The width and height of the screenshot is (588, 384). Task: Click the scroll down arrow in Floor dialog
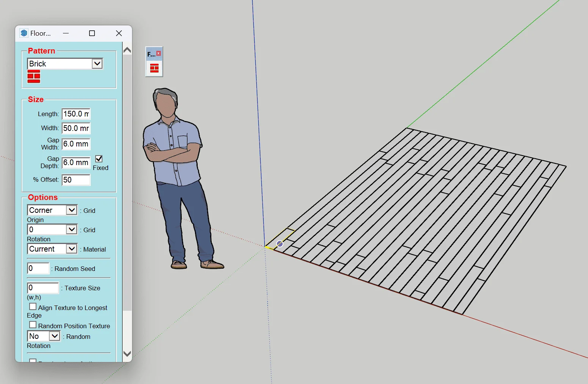pos(127,354)
